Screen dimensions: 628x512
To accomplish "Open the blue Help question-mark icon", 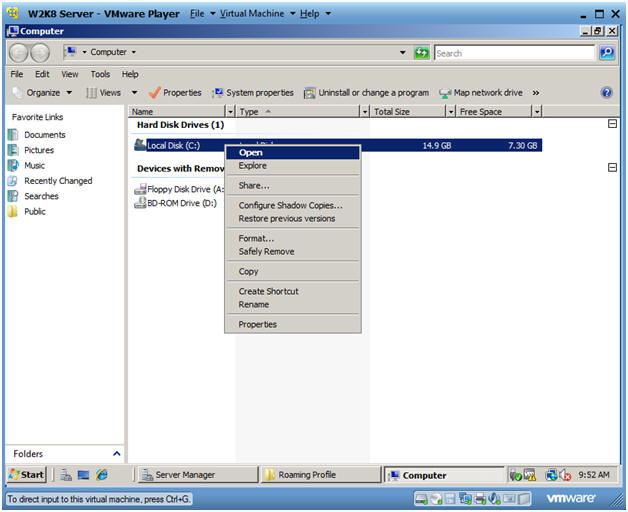I will pos(607,93).
